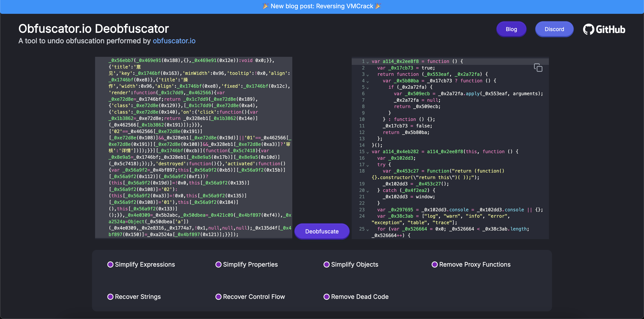Screen dimensions: 644x319
Task: Click inside the obfuscated input code editor
Action: (194, 148)
